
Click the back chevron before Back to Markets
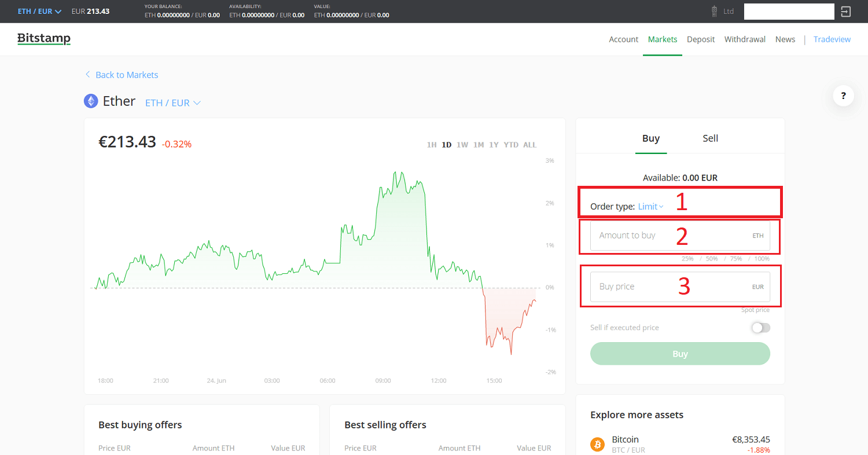tap(87, 75)
